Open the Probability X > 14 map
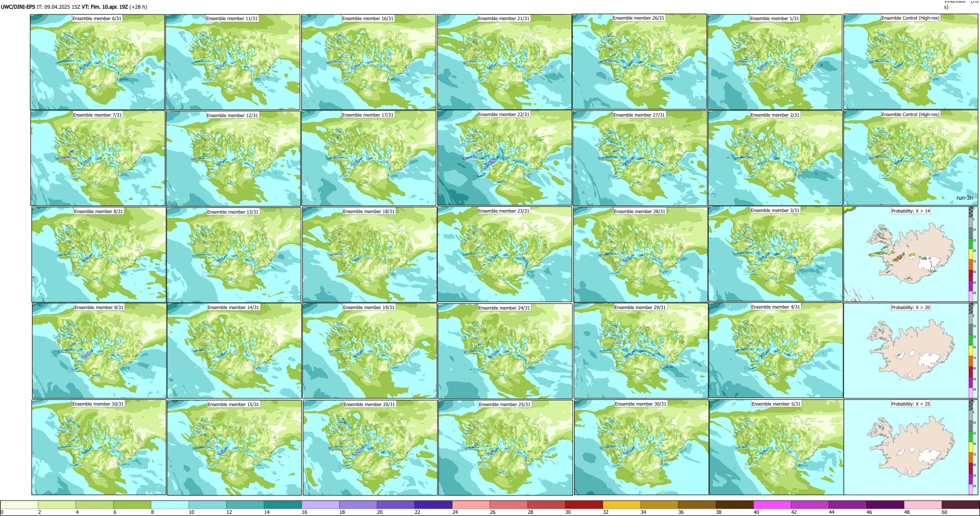The width and height of the screenshot is (980, 516). [906, 254]
